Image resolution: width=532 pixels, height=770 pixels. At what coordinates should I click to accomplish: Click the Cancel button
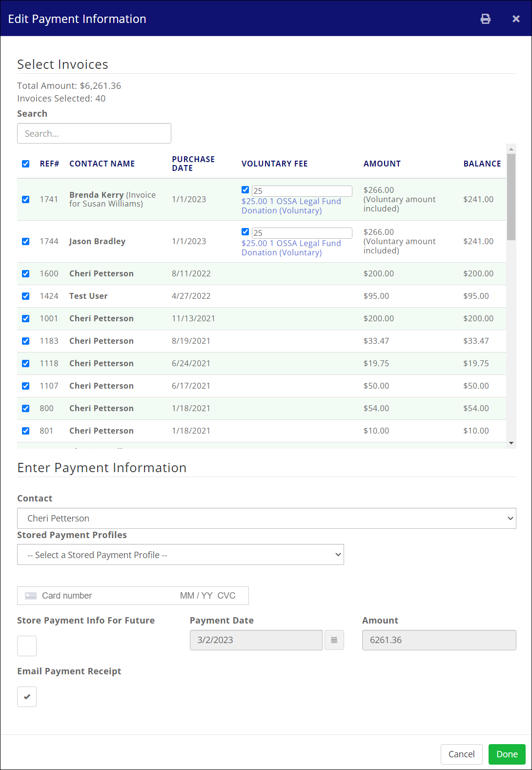click(462, 754)
